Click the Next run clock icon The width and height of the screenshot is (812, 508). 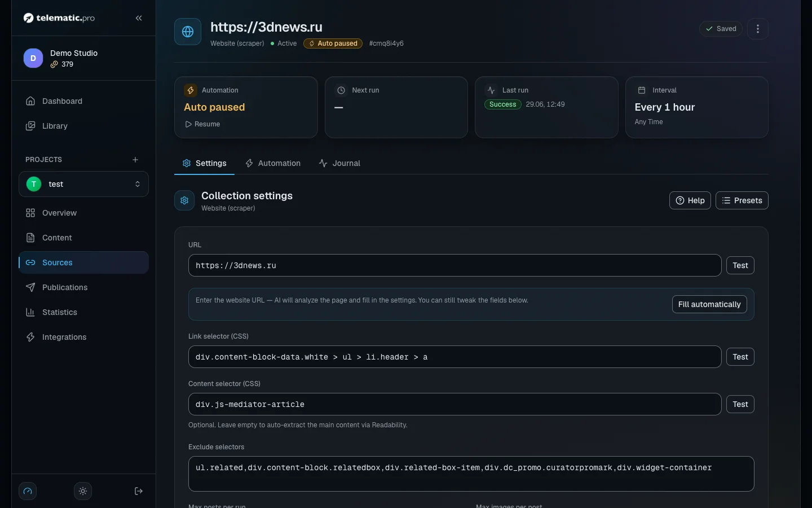click(x=341, y=90)
